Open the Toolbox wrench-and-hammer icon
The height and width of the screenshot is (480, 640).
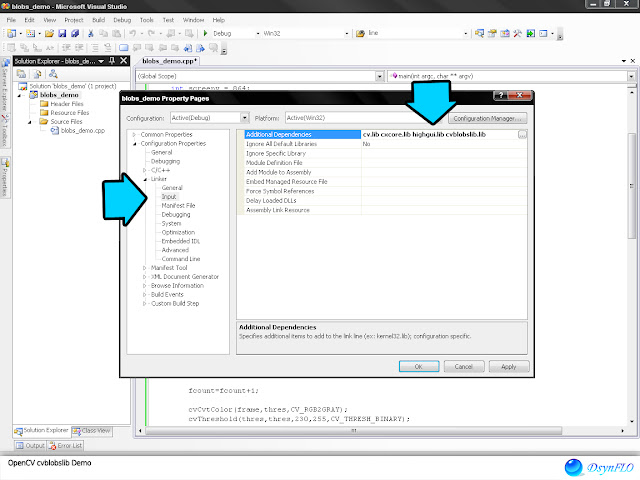(518, 33)
